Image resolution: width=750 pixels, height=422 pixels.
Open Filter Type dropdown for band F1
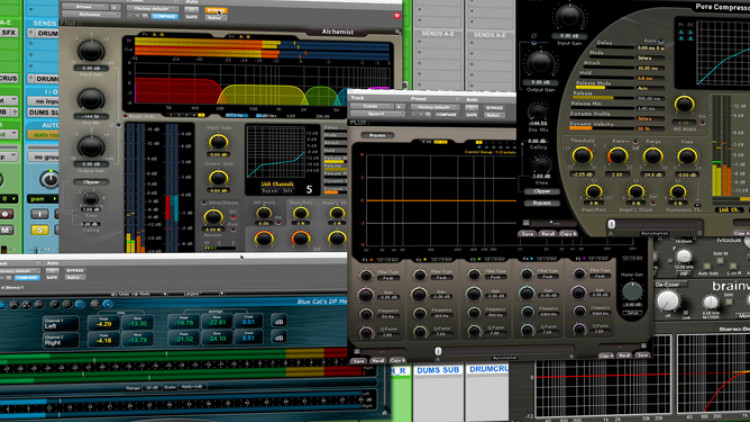pyautogui.click(x=389, y=278)
